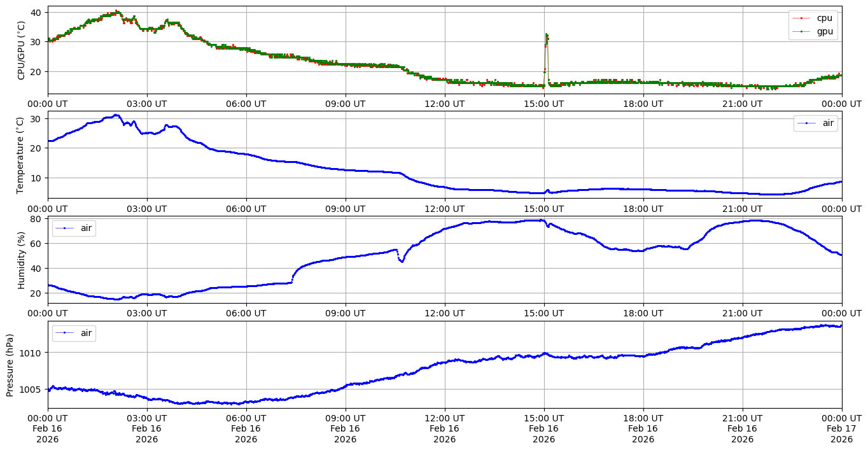Click 12:00 UT tick below the Pressure chart
The width and height of the screenshot is (868, 450).
coord(444,419)
